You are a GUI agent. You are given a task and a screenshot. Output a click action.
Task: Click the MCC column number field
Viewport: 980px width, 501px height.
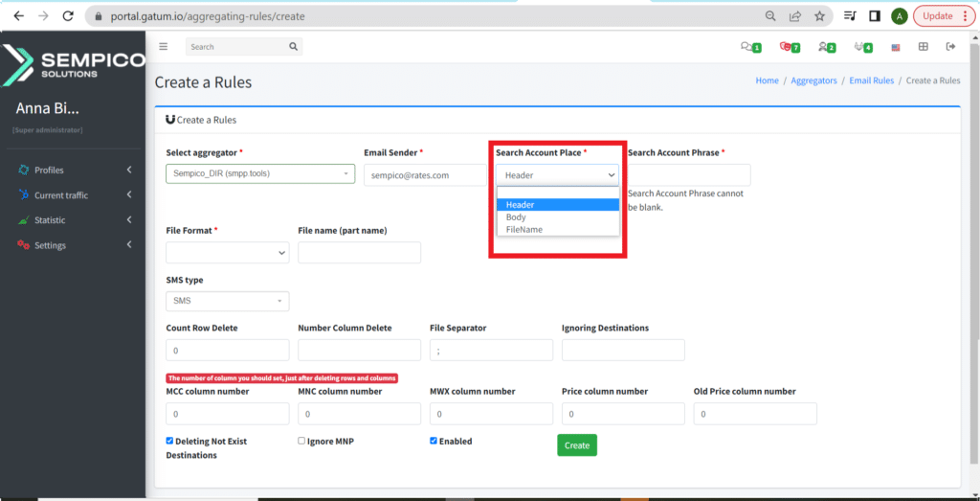228,414
